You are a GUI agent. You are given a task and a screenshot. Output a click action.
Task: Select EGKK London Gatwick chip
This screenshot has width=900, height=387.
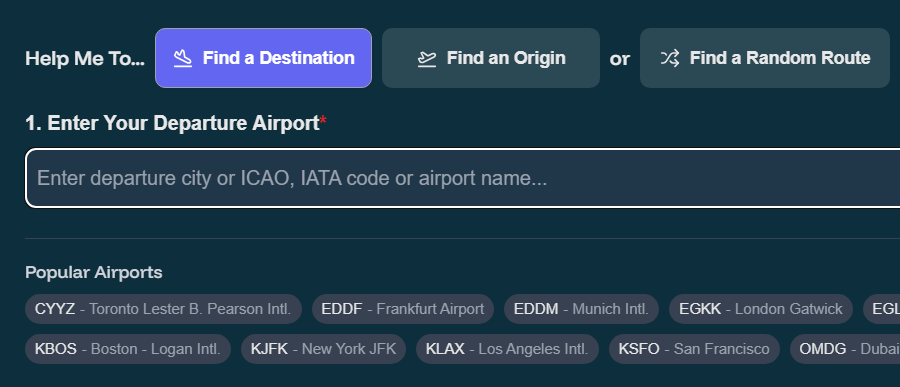[761, 309]
